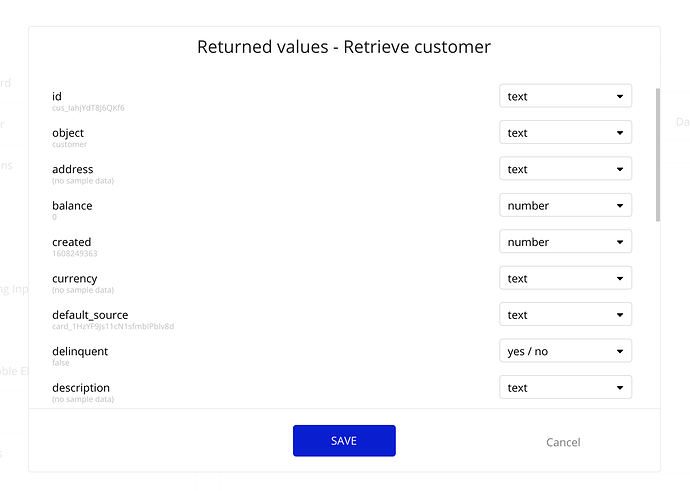
Task: Click the description field label
Action: pyautogui.click(x=81, y=388)
